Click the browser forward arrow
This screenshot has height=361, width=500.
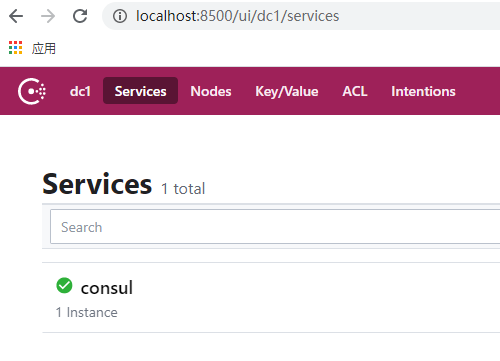48,16
